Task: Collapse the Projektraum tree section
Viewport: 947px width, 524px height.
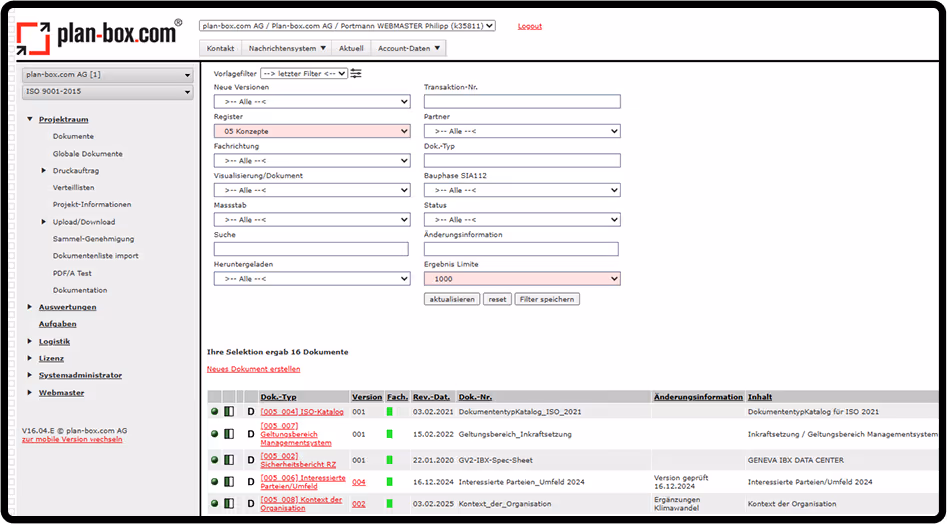Action: tap(30, 120)
